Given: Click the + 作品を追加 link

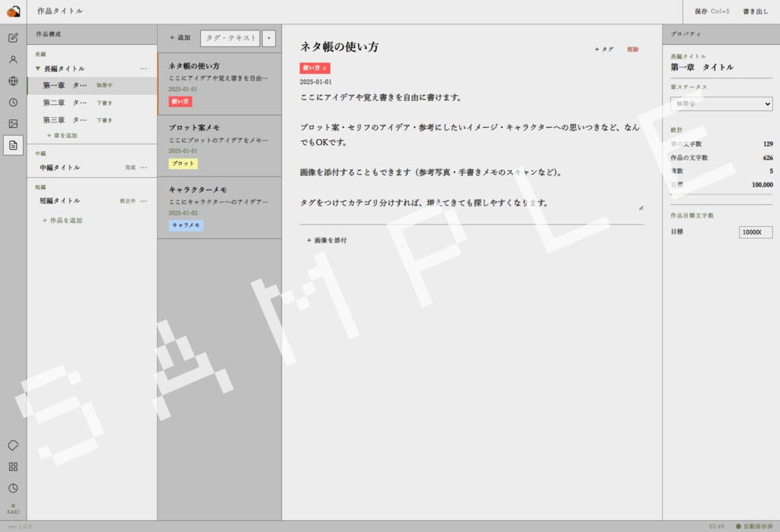Looking at the screenshot, I should (x=62, y=220).
